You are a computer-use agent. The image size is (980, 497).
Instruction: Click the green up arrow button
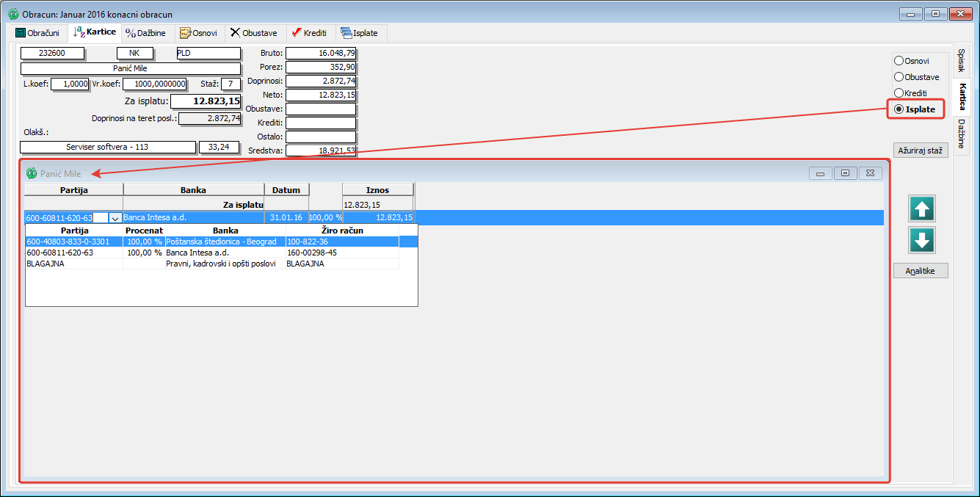pos(922,209)
